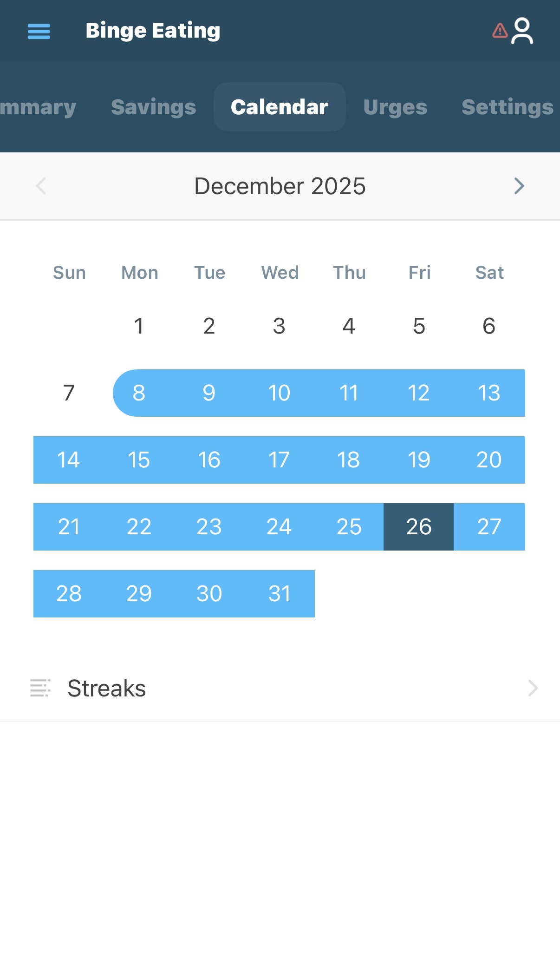560x958 pixels.
Task: Open the partially visible Summary tab
Action: click(x=37, y=107)
